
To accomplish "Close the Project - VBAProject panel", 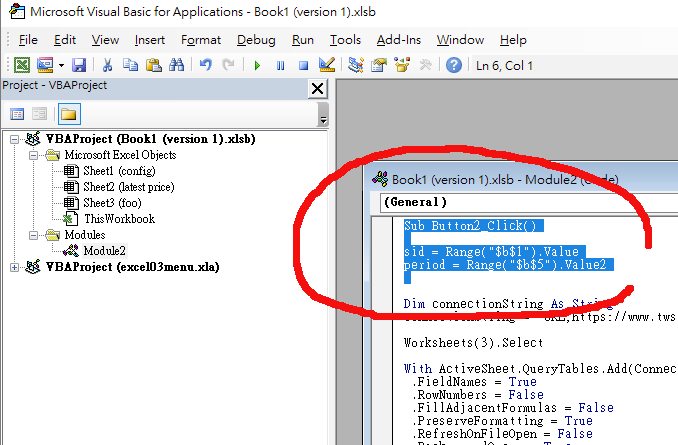I will tap(317, 88).
